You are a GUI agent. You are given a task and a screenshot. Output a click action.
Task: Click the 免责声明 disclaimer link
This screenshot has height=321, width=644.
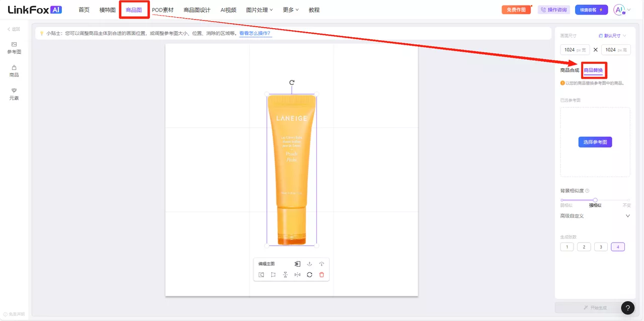[x=14, y=314]
